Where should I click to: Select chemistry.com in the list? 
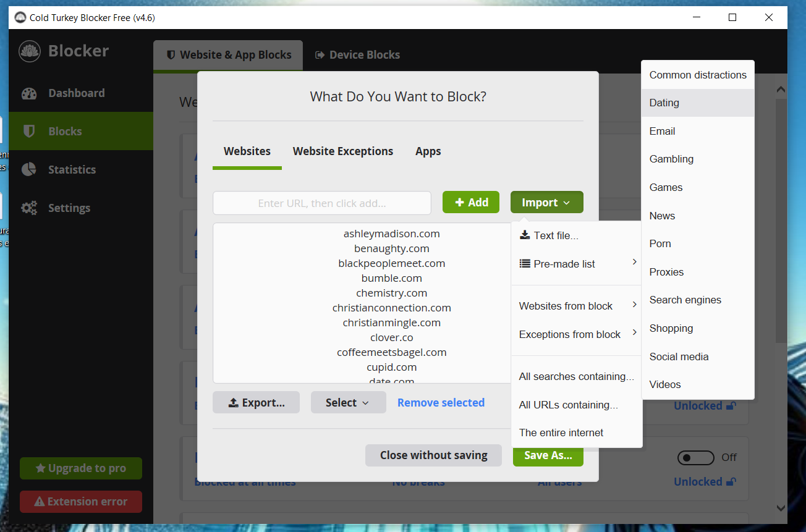(x=392, y=293)
